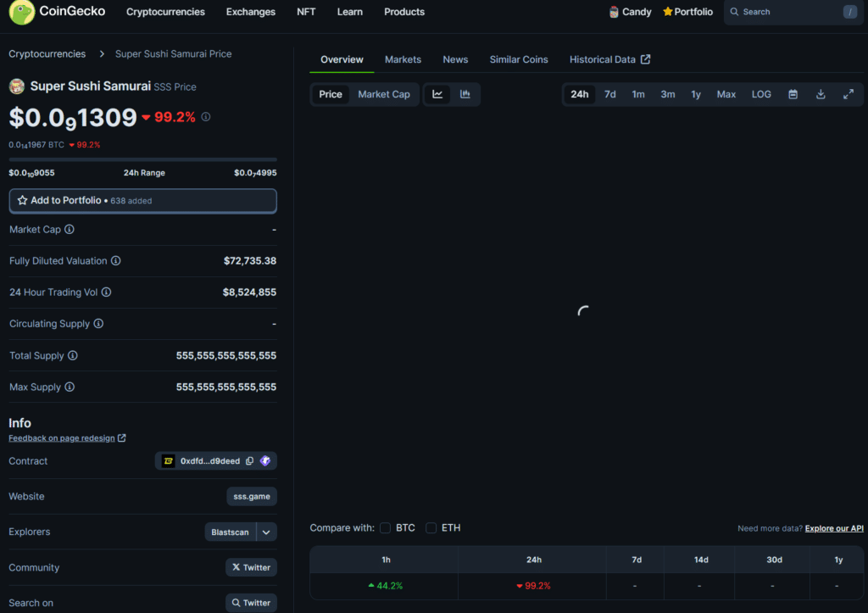
Task: Click the info icon beside price change
Action: click(206, 117)
